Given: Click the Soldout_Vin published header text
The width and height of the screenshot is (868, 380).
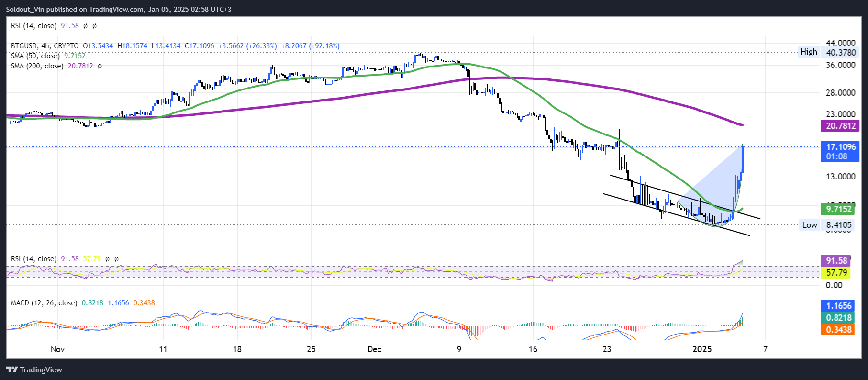Looking at the screenshot, I should tap(119, 9).
